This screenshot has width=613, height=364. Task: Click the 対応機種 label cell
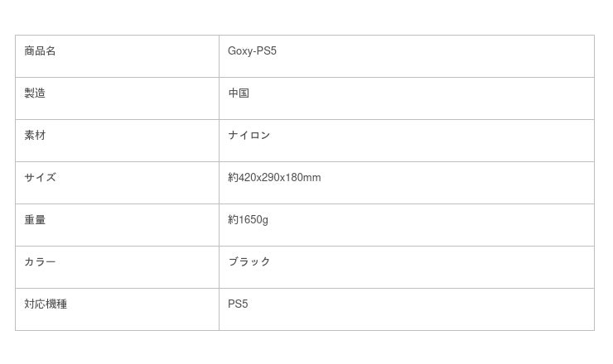click(46, 304)
